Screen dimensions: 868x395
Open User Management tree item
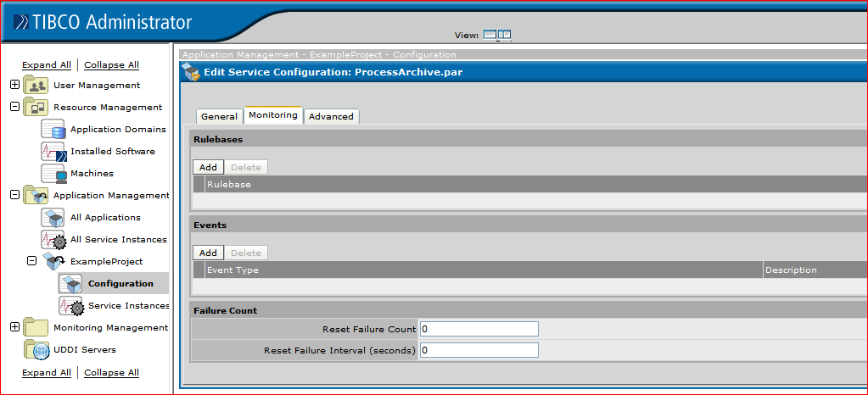97,86
